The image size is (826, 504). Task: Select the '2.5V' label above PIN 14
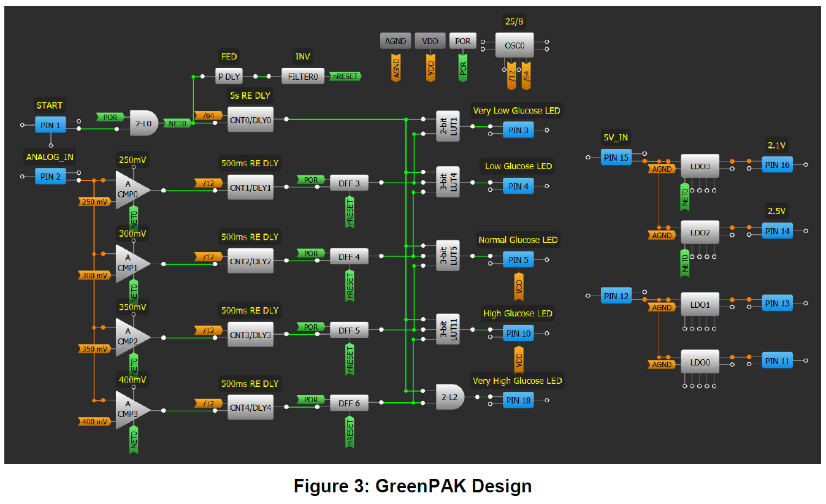click(x=776, y=211)
